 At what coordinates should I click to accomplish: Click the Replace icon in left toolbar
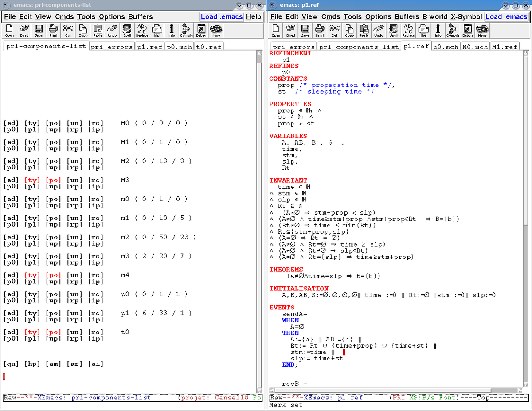[x=142, y=30]
